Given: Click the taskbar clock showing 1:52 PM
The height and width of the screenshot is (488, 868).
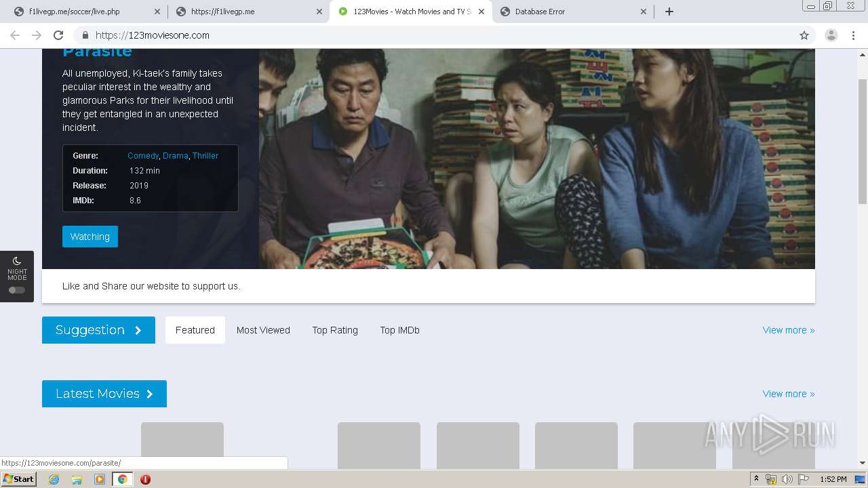Looking at the screenshot, I should pos(833,479).
